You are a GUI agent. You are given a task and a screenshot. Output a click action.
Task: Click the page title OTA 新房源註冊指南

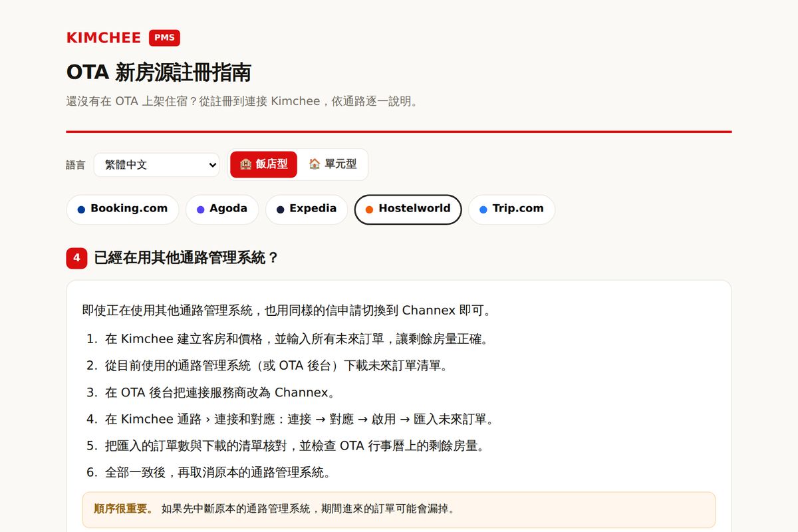(158, 72)
